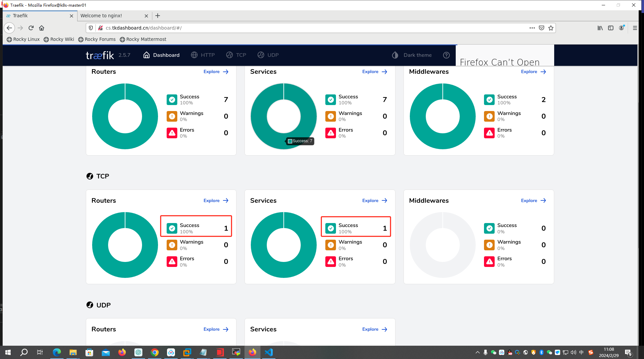The image size is (644, 359).
Task: Explore HTTP Middlewares
Action: 534,72
